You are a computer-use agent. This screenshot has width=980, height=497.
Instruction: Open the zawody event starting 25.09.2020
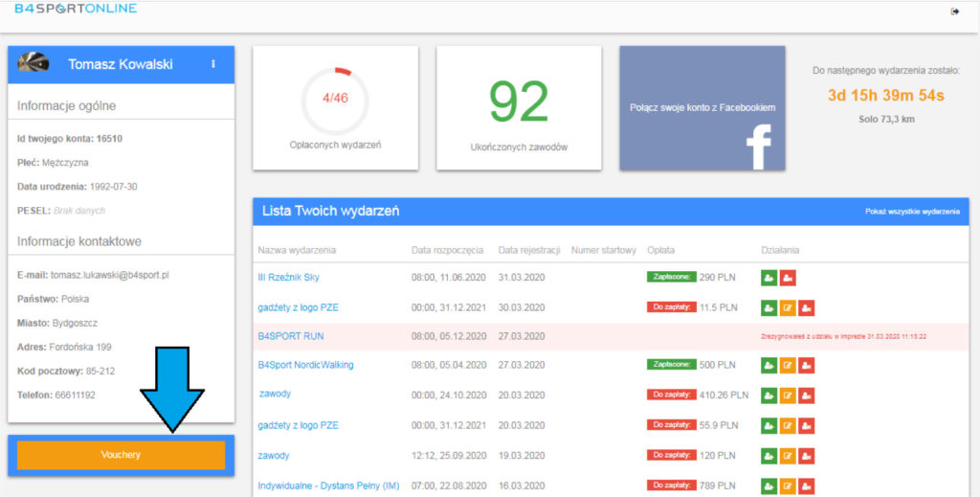274,456
